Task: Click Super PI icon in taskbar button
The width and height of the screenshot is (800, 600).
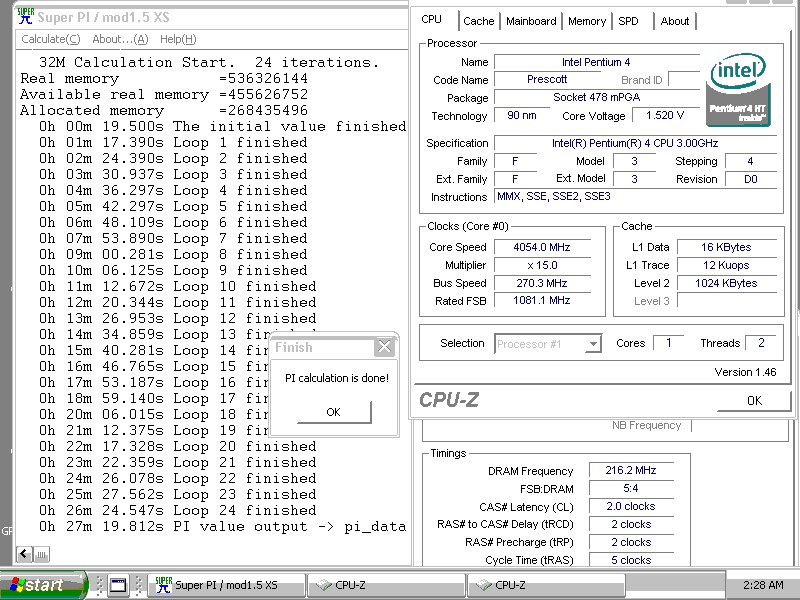Action: pyautogui.click(x=163, y=585)
